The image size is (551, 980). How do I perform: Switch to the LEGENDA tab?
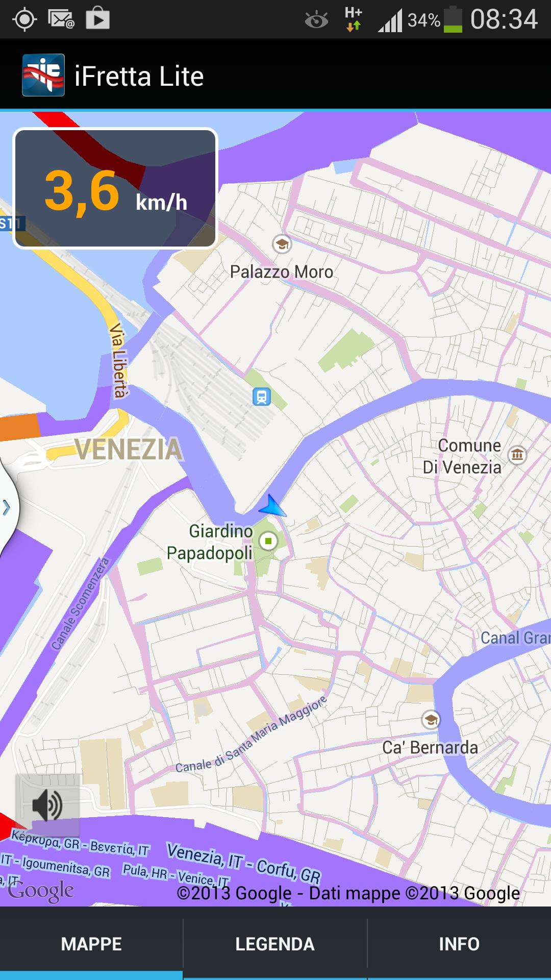[x=275, y=944]
